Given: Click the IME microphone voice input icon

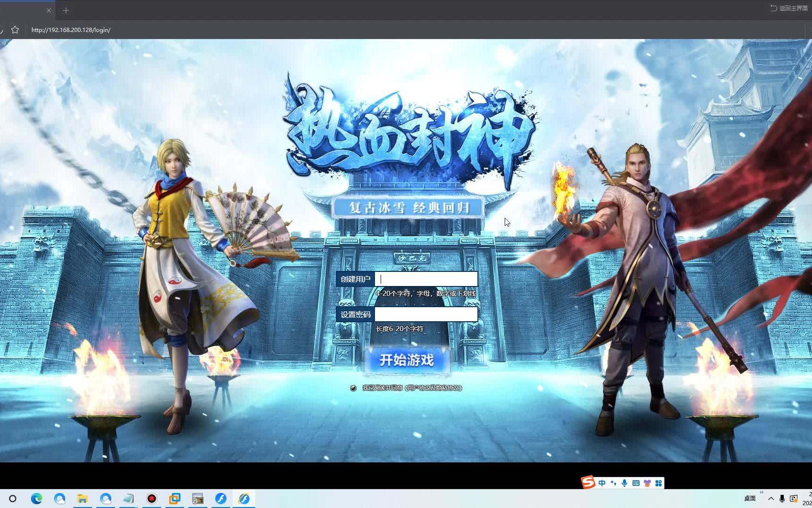Looking at the screenshot, I should tap(625, 483).
